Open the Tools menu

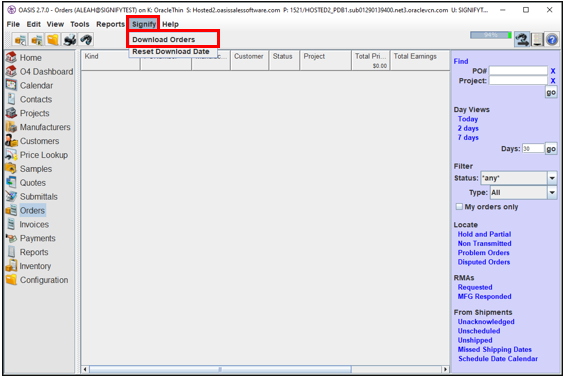click(80, 24)
